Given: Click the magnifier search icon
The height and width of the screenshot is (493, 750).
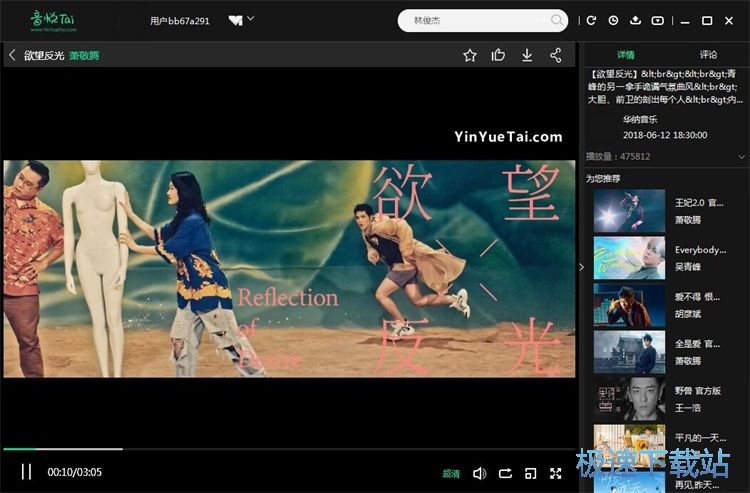Looking at the screenshot, I should [556, 20].
